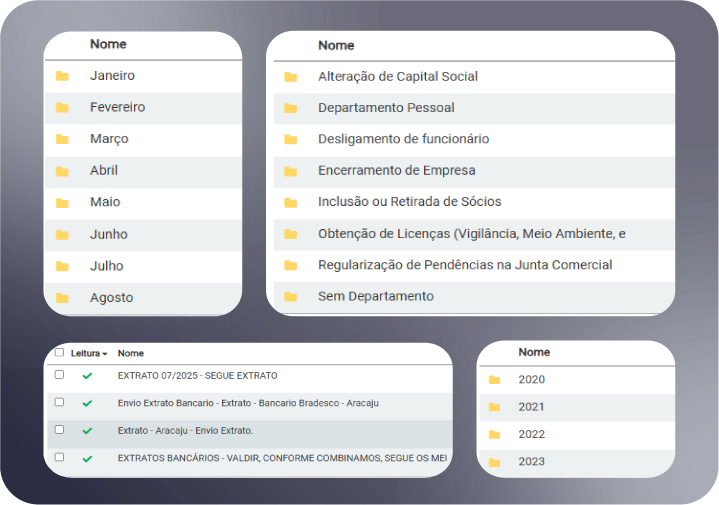Open message Extrato - Aracaju - Envio Extrato
This screenshot has width=719, height=505.
click(185, 430)
